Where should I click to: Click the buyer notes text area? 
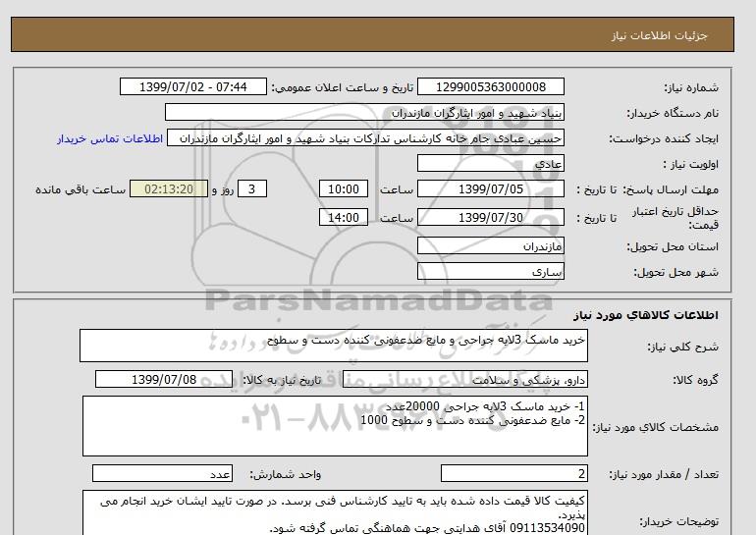335,513
